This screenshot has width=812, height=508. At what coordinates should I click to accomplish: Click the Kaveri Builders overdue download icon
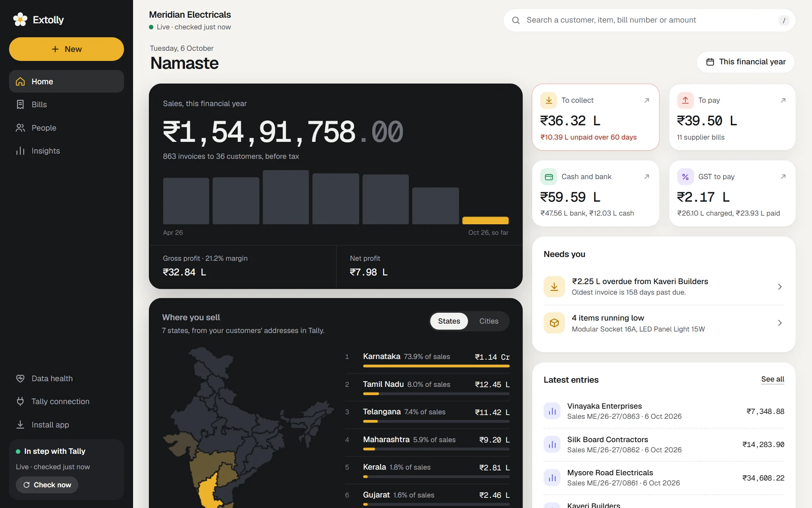(554, 287)
